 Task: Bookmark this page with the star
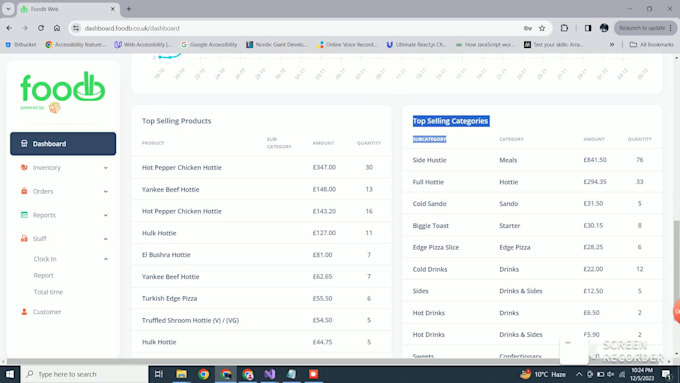(x=542, y=28)
